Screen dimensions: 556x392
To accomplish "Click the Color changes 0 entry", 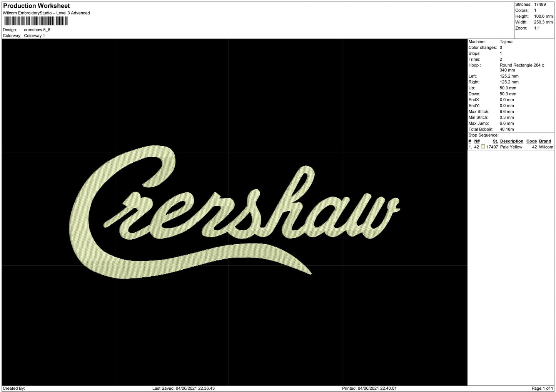I will [x=501, y=47].
